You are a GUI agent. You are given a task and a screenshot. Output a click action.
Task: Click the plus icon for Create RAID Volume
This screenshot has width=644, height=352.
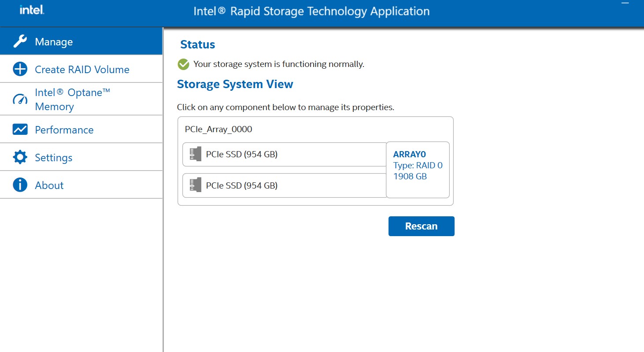(20, 70)
